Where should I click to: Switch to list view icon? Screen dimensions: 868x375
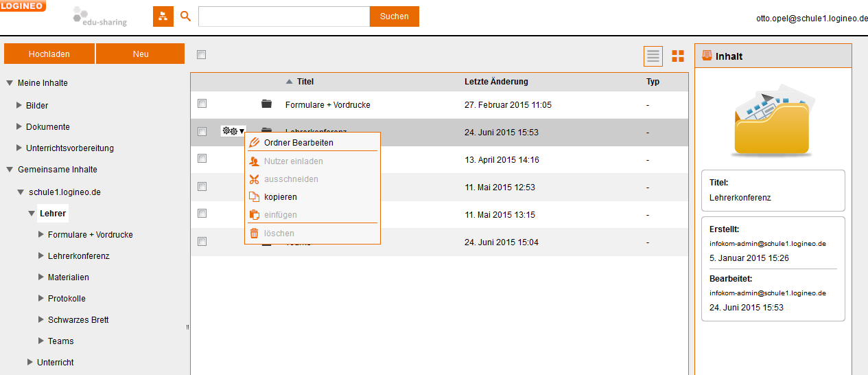[653, 56]
